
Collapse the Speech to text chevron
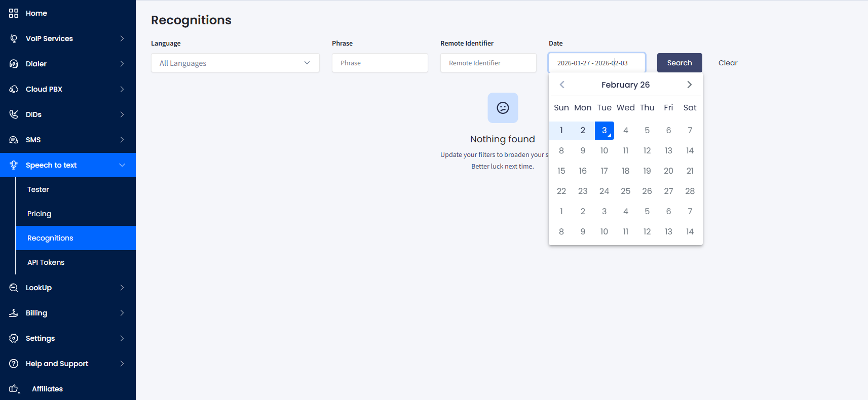[x=122, y=165]
